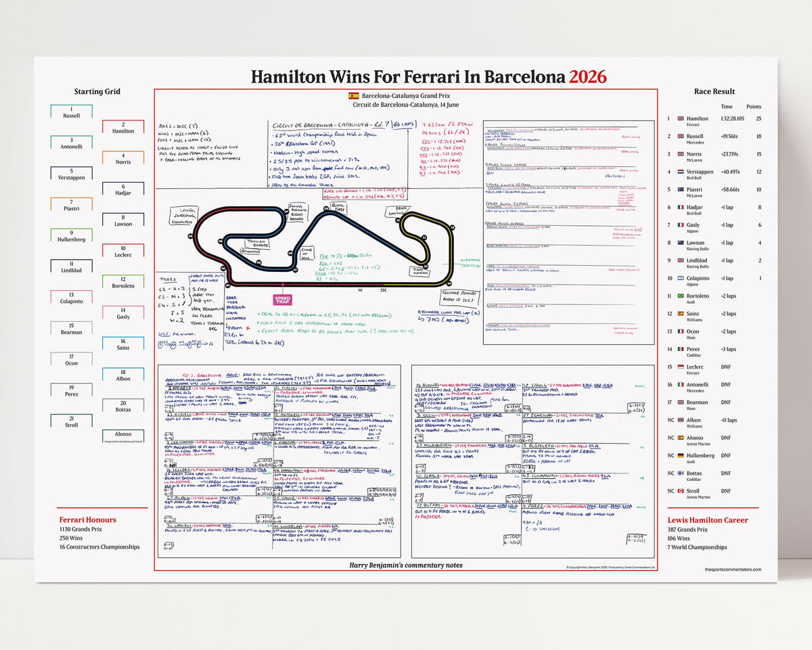The height and width of the screenshot is (650, 812).
Task: Click the Starting Grid heading
Action: 97,91
